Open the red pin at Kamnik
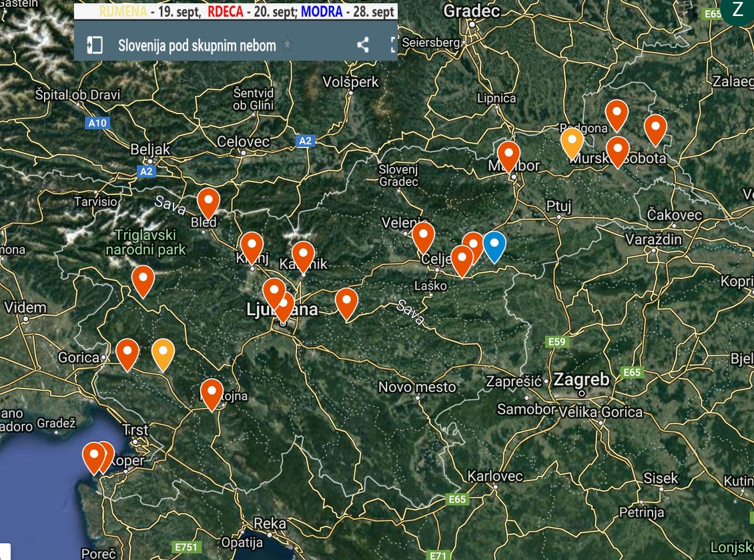Viewport: 754px width, 560px height. click(x=303, y=254)
